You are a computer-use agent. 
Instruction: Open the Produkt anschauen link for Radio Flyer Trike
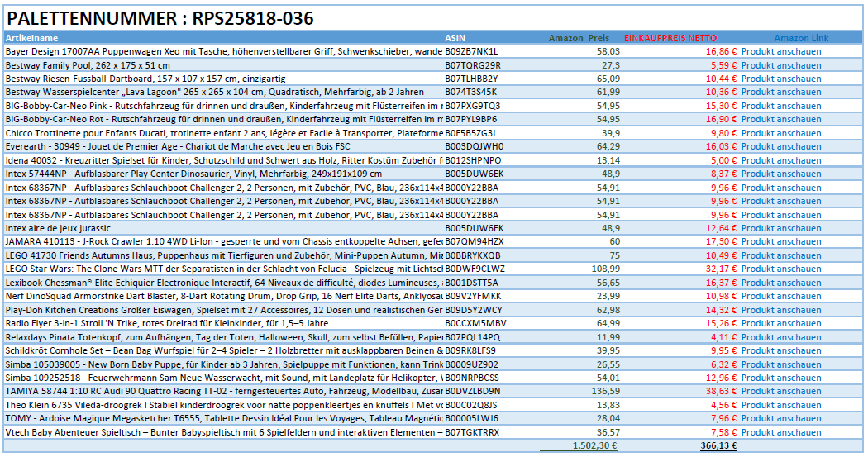click(780, 323)
